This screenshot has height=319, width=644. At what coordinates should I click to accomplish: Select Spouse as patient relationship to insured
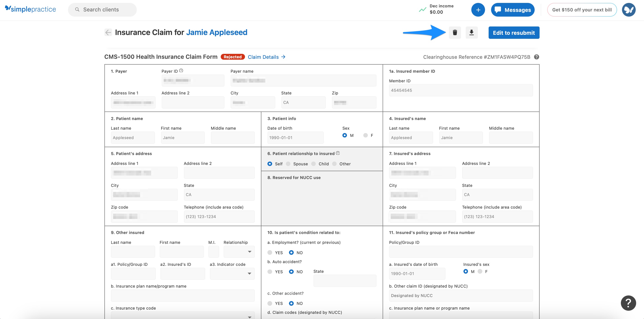(288, 164)
